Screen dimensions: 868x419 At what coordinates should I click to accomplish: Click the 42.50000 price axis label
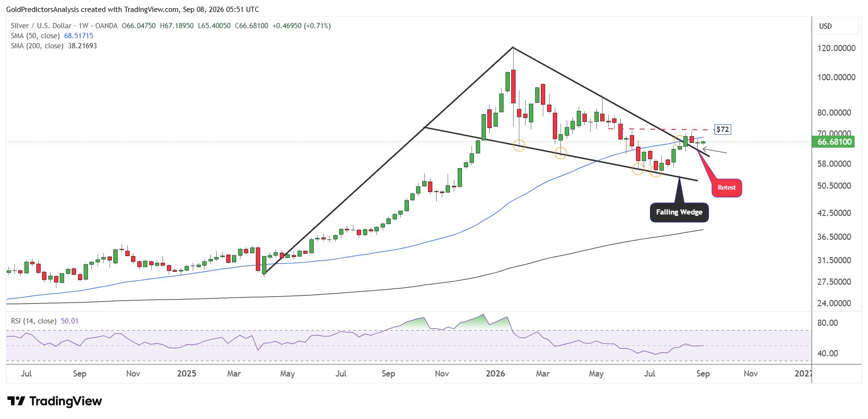[x=834, y=213]
